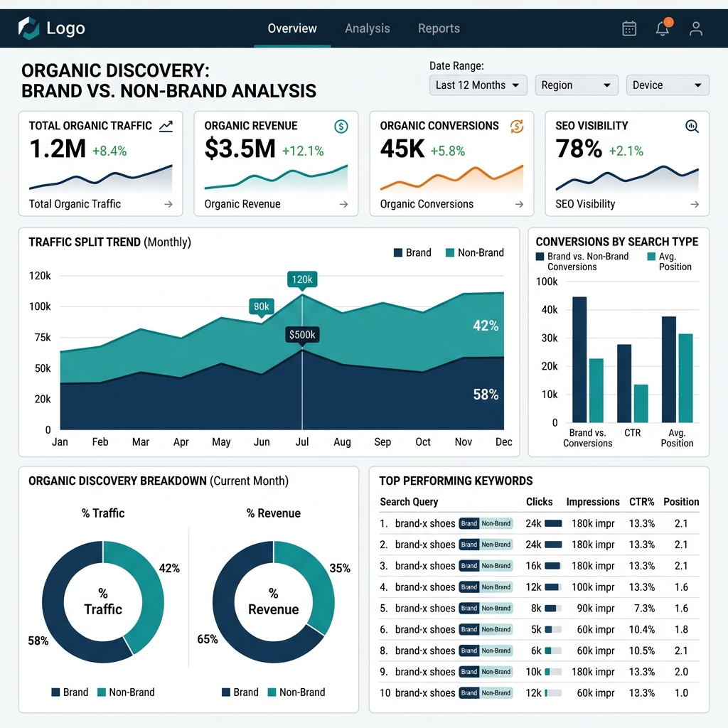
Task: Switch to the Reports tab
Action: pyautogui.click(x=439, y=28)
